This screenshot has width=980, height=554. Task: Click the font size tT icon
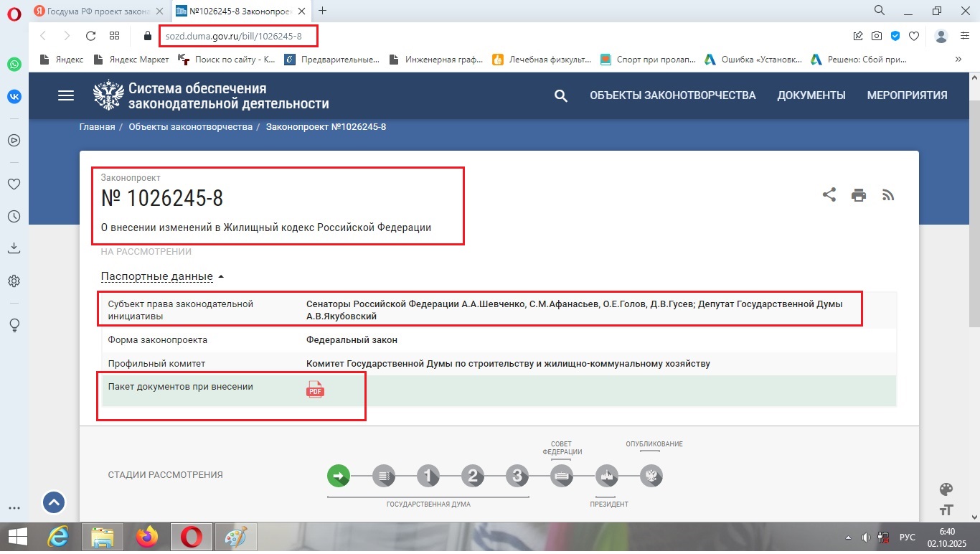[x=946, y=510]
